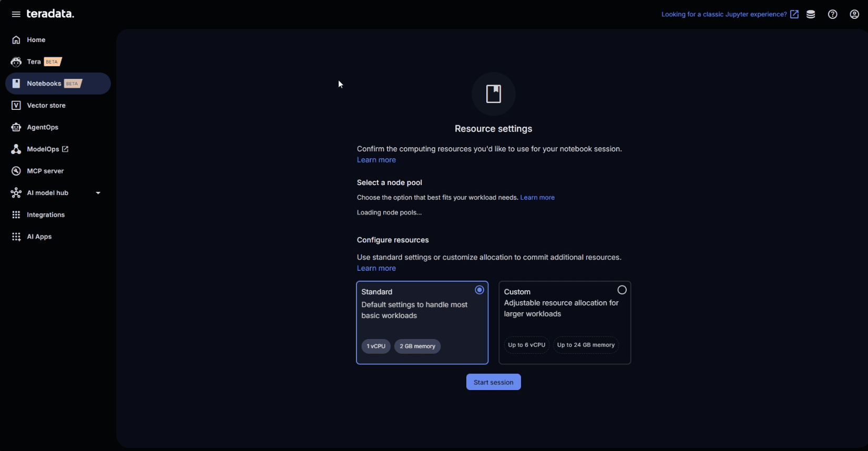Click the '2 GB memory' chip
Screen dimensions: 868x451
pyautogui.click(x=417, y=346)
